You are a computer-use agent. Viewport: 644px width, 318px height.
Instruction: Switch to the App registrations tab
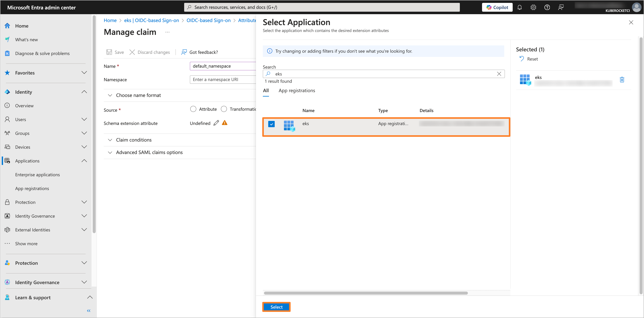(x=297, y=90)
